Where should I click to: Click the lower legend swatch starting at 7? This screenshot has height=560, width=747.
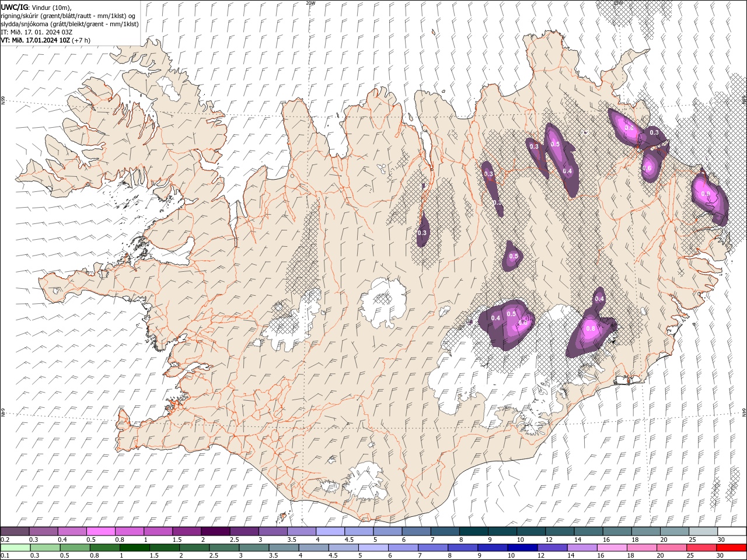point(433,548)
